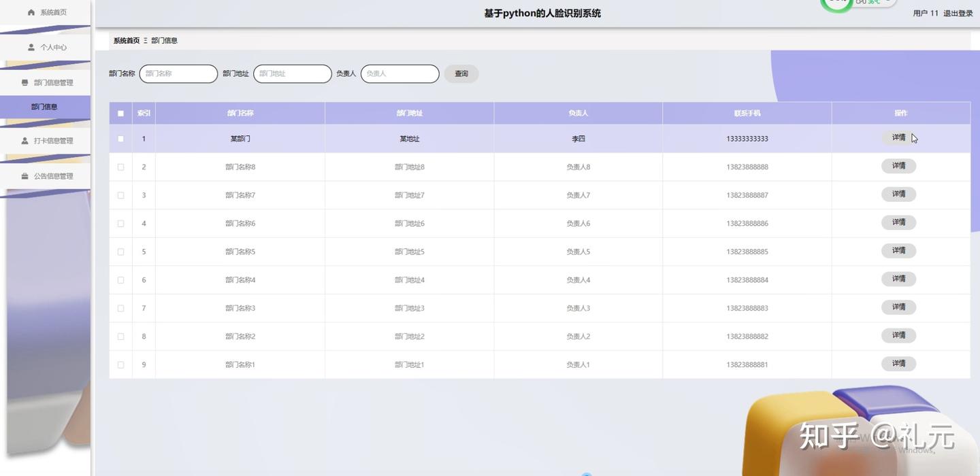Open 详情 for 部门名称6 row
Image resolution: width=980 pixels, height=476 pixels.
898,222
